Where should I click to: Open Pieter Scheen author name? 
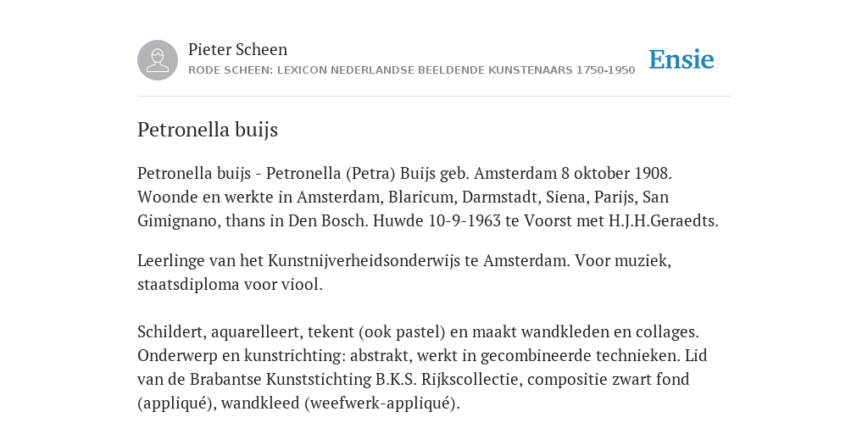(x=237, y=49)
